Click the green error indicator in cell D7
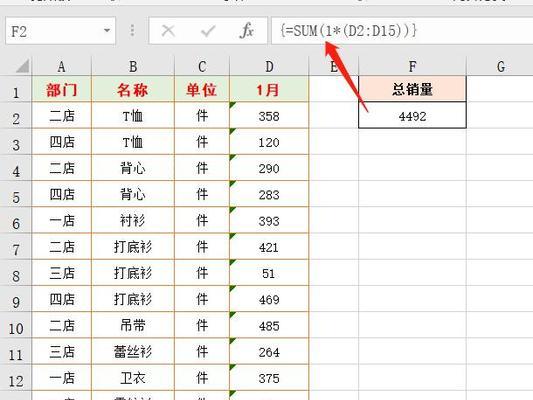533x400 pixels. [x=233, y=236]
